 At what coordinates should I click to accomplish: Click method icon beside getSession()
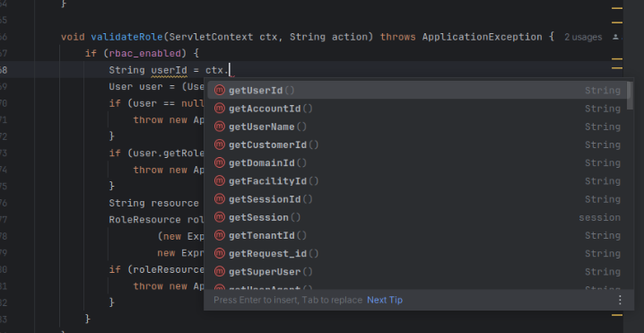(x=220, y=216)
